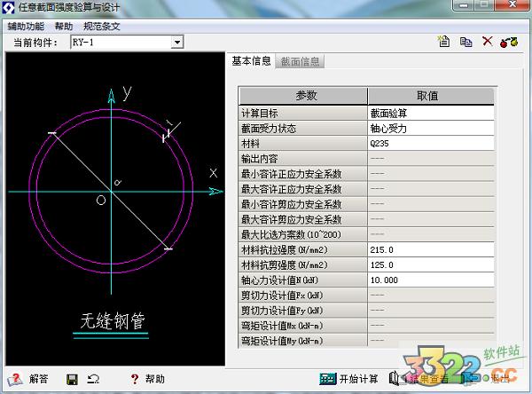Image resolution: width=532 pixels, height=394 pixels.
Task: Click the 参数 column header
Action: pyautogui.click(x=303, y=96)
